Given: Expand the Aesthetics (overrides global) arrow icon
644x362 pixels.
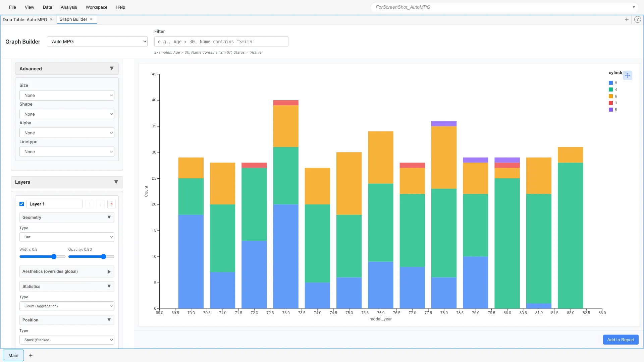Looking at the screenshot, I should 109,271.
